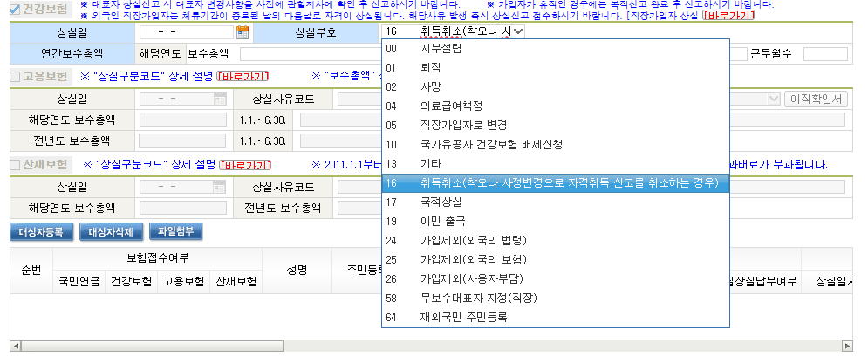This screenshot has height=357, width=868.
Task: Click the 건강보험 상실일 date input
Action: (187, 32)
